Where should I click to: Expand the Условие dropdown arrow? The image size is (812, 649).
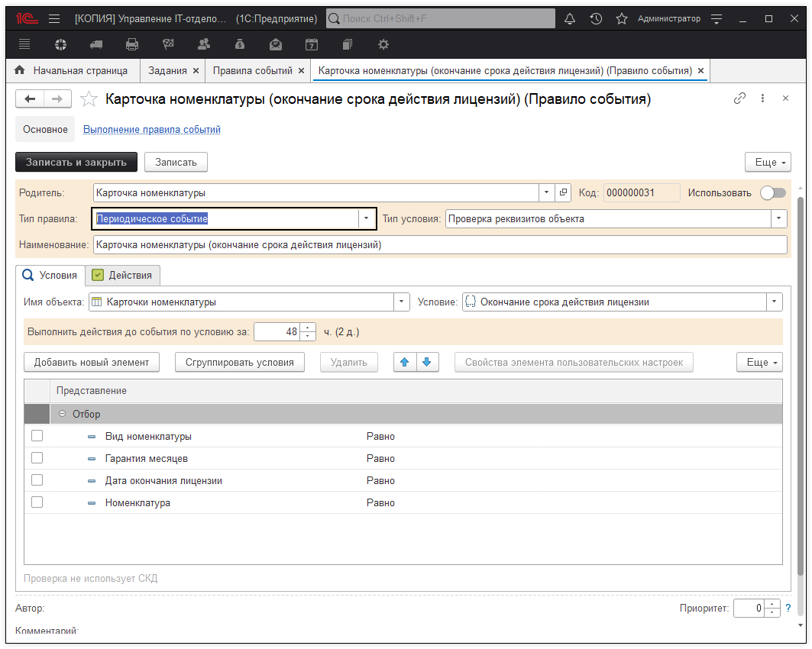pos(775,302)
